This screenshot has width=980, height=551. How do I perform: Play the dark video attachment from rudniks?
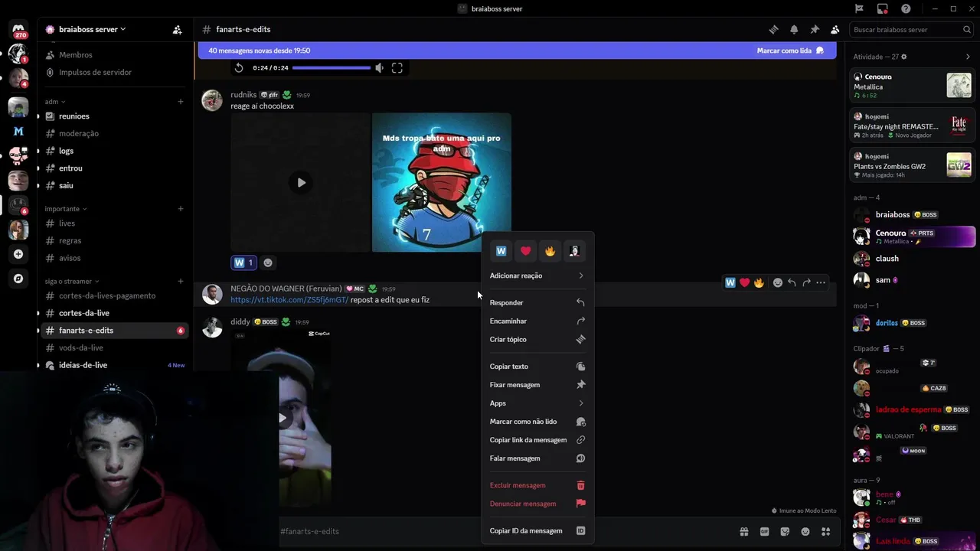coord(301,182)
